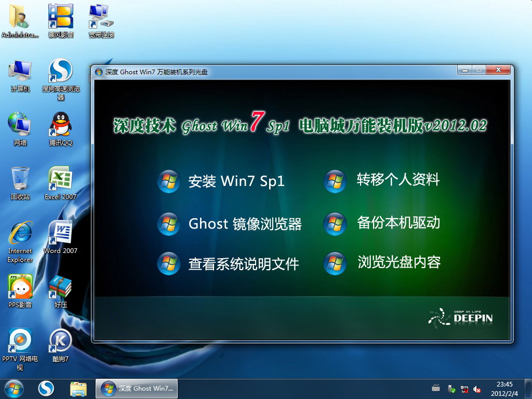The width and height of the screenshot is (532, 399).
Task: Launch Sogou browser from taskbar
Action: point(46,389)
